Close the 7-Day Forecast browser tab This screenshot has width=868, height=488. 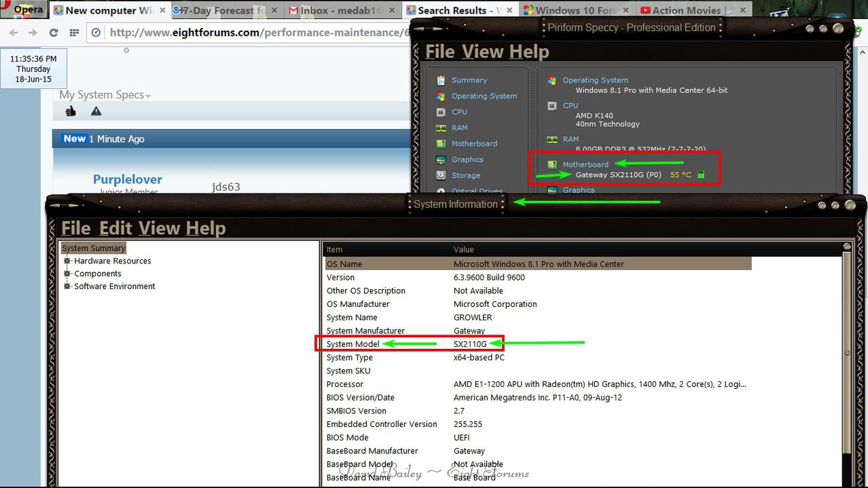274,10
